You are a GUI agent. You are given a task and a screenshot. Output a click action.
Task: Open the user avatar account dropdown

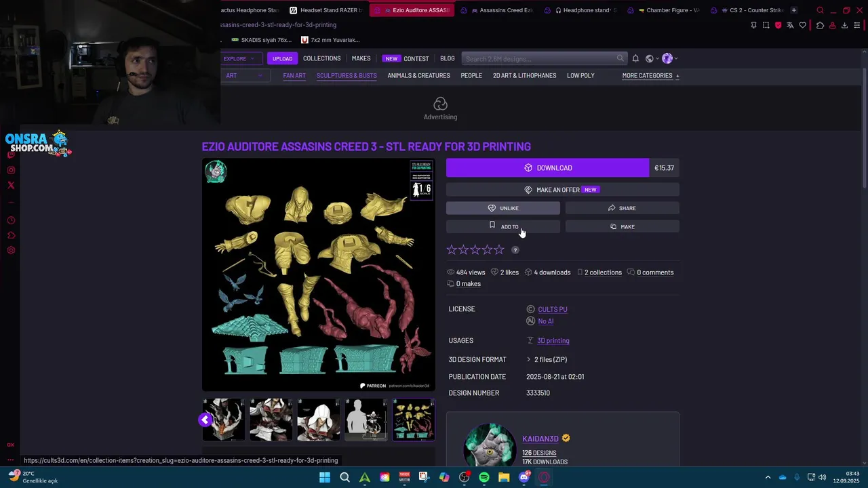point(669,58)
